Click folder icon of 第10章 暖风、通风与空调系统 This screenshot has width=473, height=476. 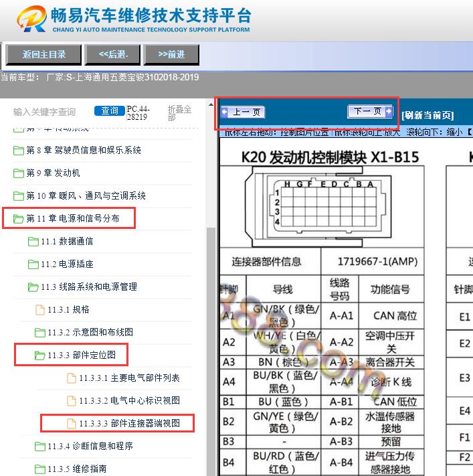point(19,195)
